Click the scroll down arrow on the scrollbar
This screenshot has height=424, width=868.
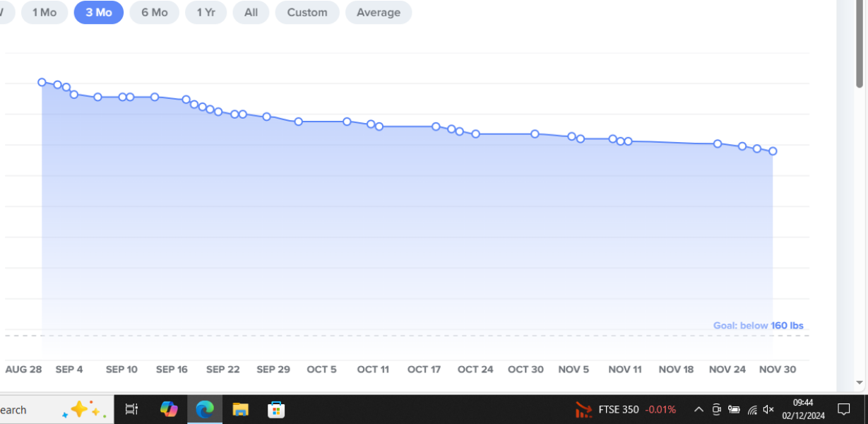click(x=860, y=383)
